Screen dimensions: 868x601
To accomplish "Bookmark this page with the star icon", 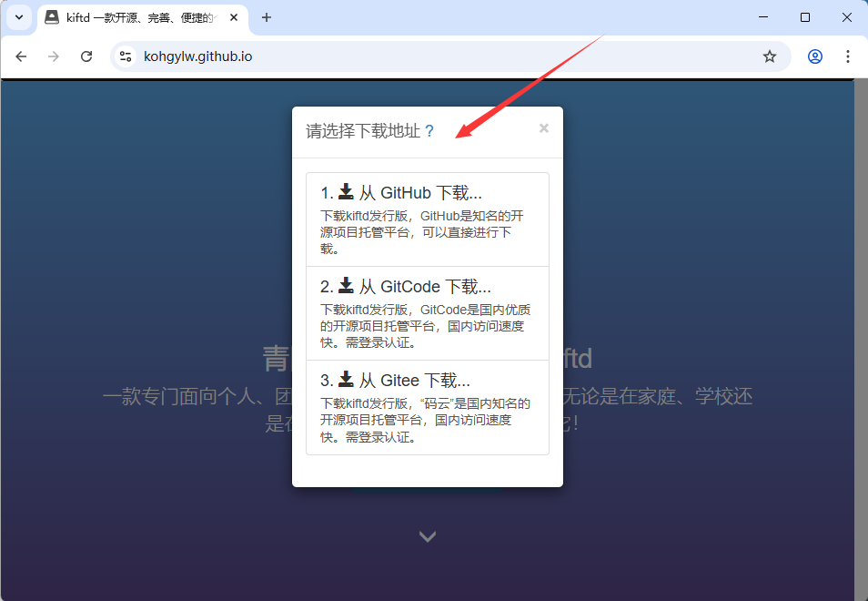I will 770,56.
